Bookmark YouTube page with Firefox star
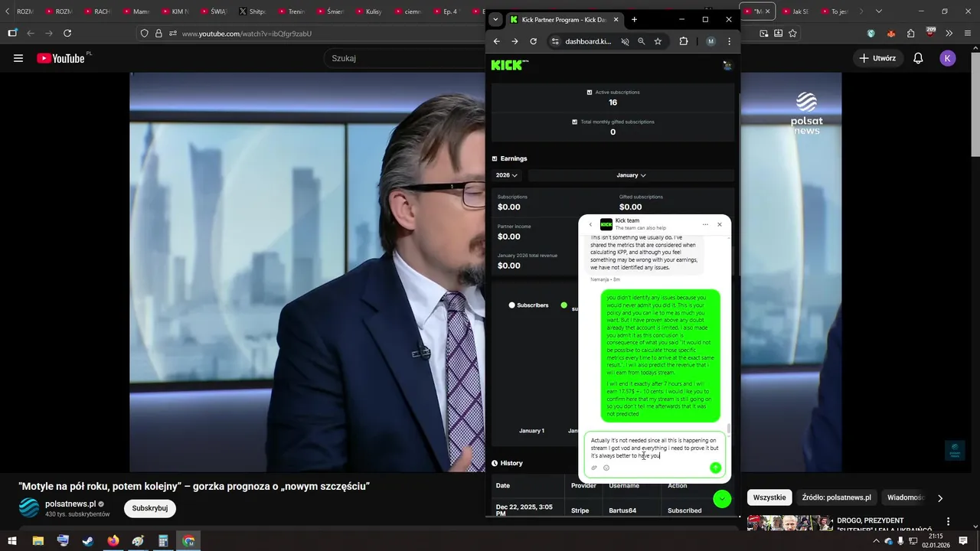 pos(792,34)
